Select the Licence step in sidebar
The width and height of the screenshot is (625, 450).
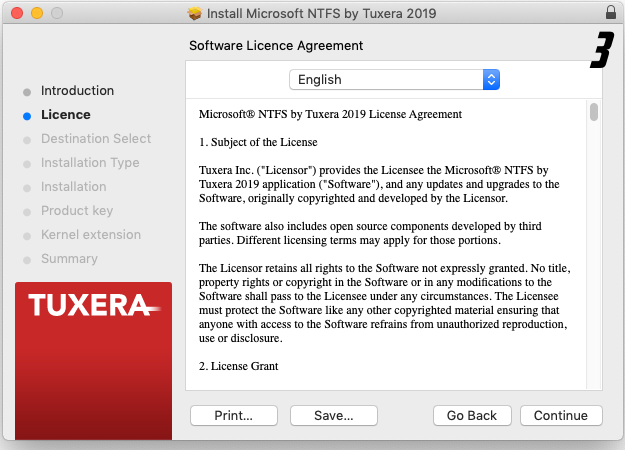tap(66, 115)
